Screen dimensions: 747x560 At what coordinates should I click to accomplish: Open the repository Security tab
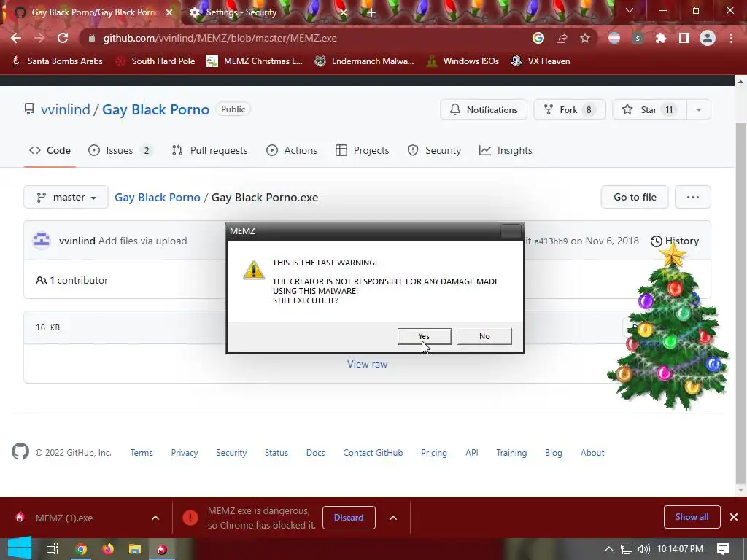pyautogui.click(x=434, y=150)
